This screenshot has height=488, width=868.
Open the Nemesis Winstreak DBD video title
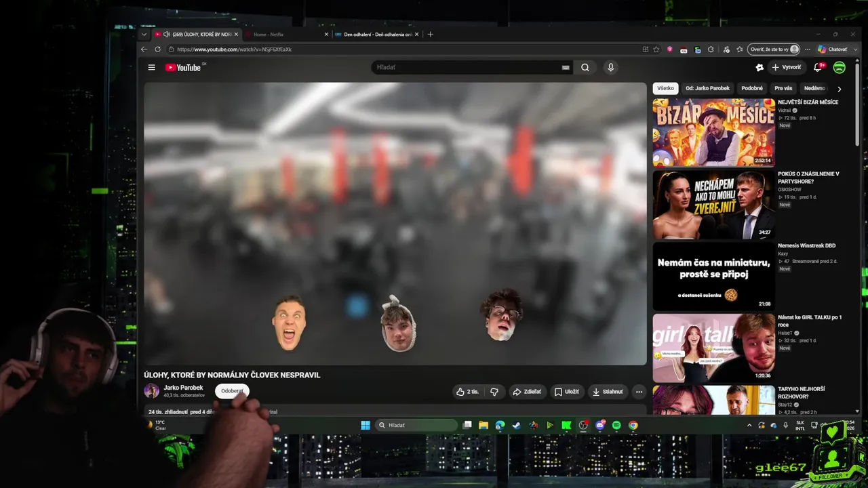click(x=807, y=246)
